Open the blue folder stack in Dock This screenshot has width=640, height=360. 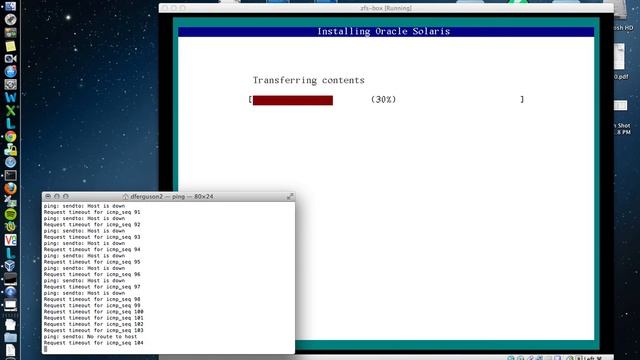pyautogui.click(x=11, y=338)
